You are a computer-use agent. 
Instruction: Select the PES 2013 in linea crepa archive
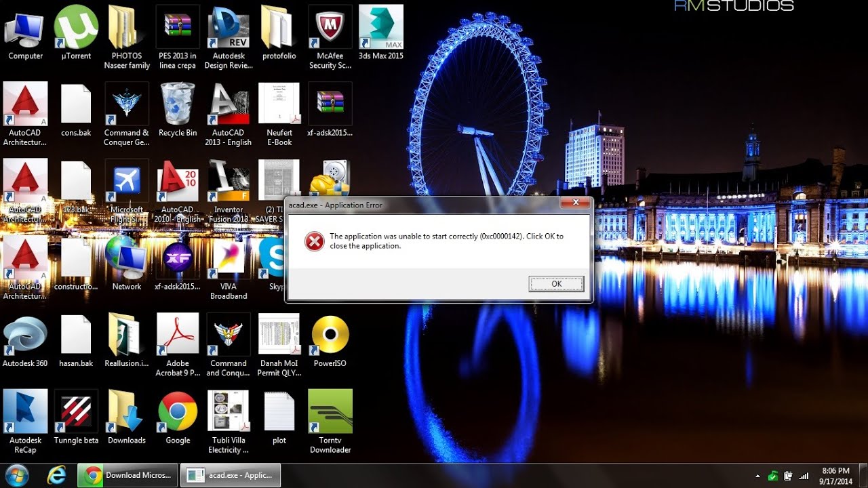[x=178, y=38]
